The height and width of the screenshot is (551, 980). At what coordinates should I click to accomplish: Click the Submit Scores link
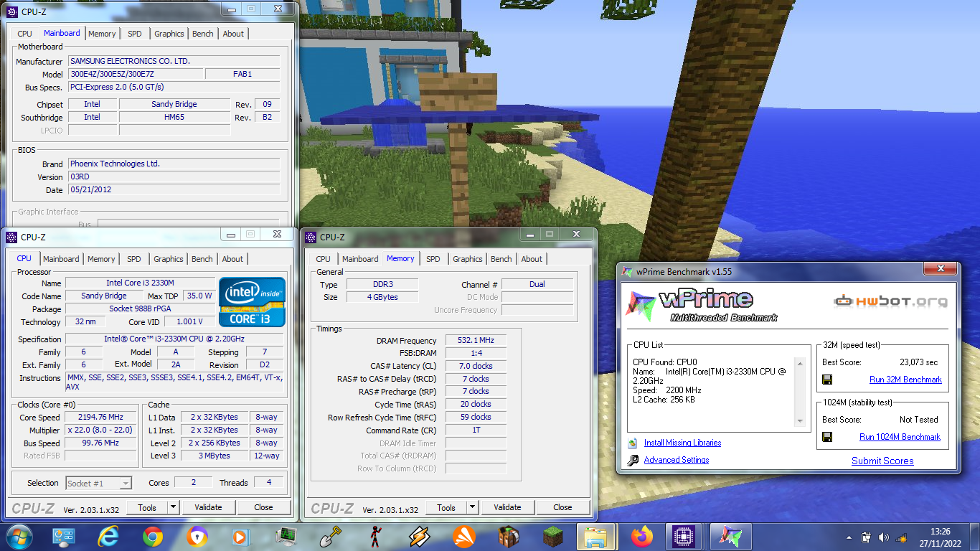[x=882, y=461]
